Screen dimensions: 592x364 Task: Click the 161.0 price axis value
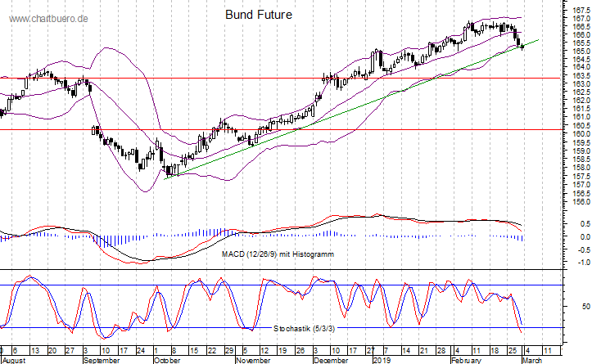tap(581, 117)
